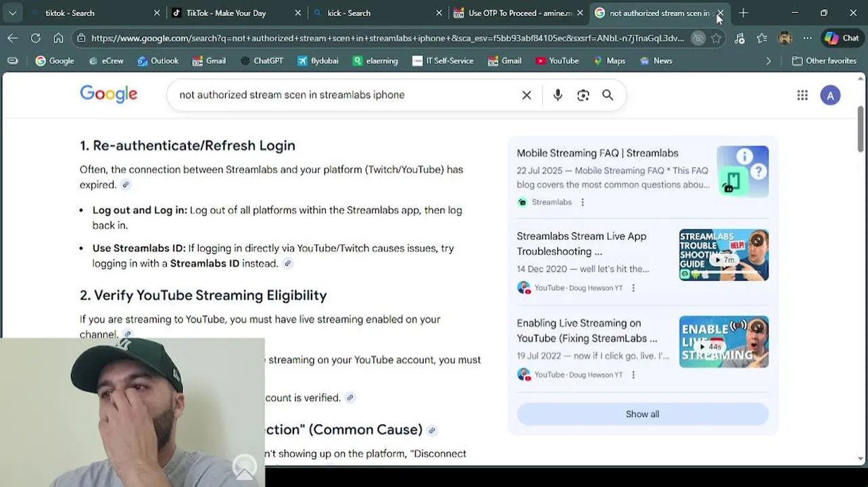The height and width of the screenshot is (487, 868).
Task: Open browser Settings and more menu
Action: tap(807, 39)
